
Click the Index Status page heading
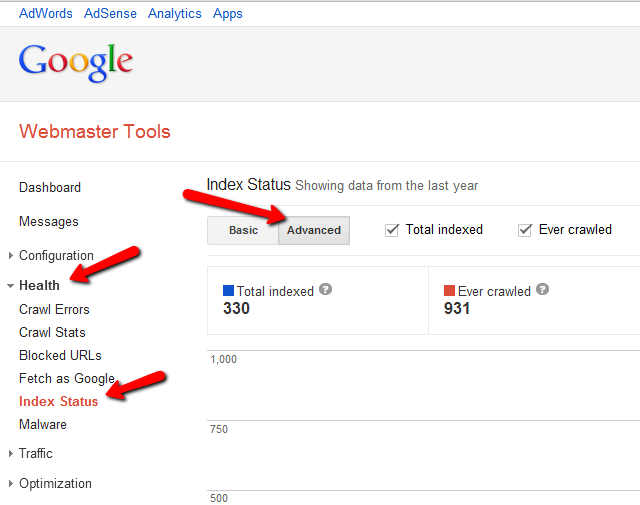coord(249,185)
